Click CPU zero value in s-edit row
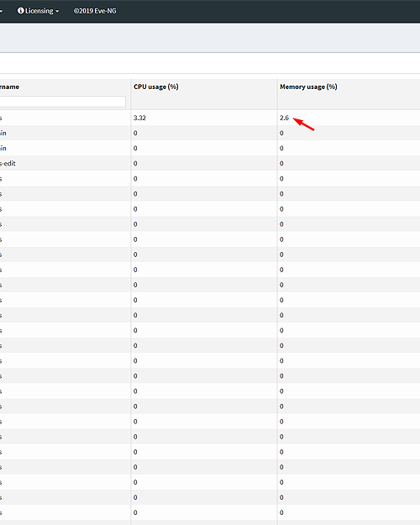420x525 pixels. [x=135, y=164]
